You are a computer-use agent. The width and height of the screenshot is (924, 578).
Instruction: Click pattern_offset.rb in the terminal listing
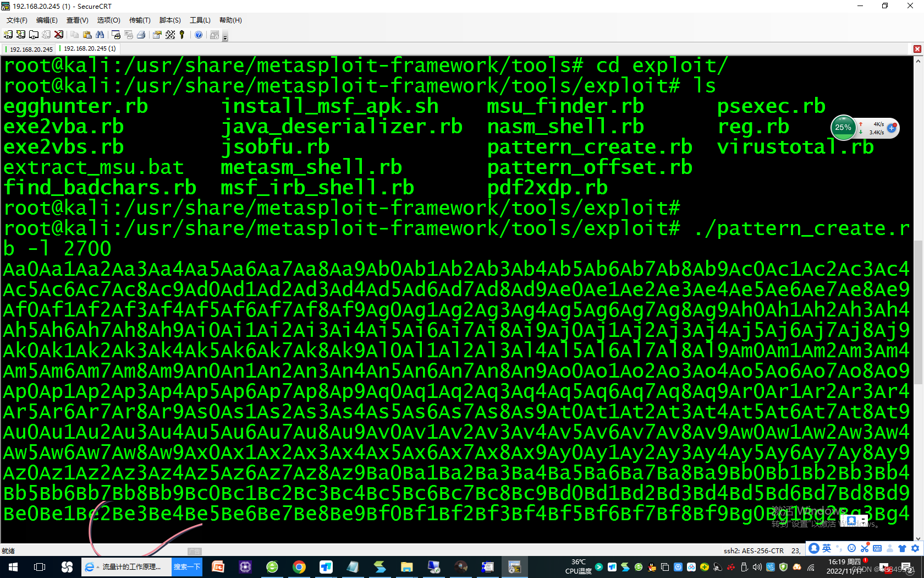click(590, 167)
